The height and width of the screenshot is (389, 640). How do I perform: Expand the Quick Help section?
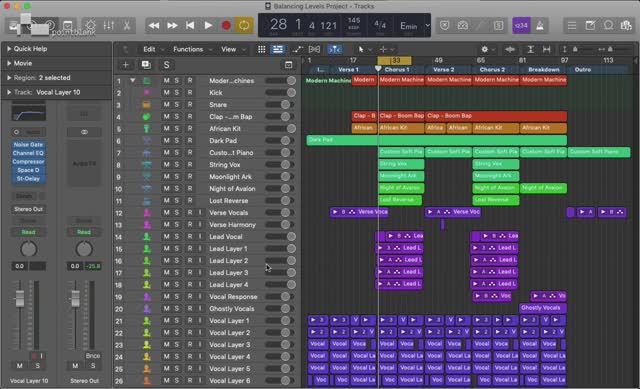pyautogui.click(x=9, y=49)
